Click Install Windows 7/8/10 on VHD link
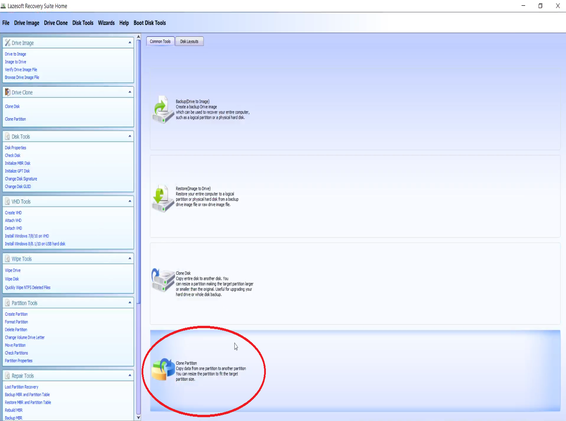This screenshot has width=566, height=421. coord(27,236)
